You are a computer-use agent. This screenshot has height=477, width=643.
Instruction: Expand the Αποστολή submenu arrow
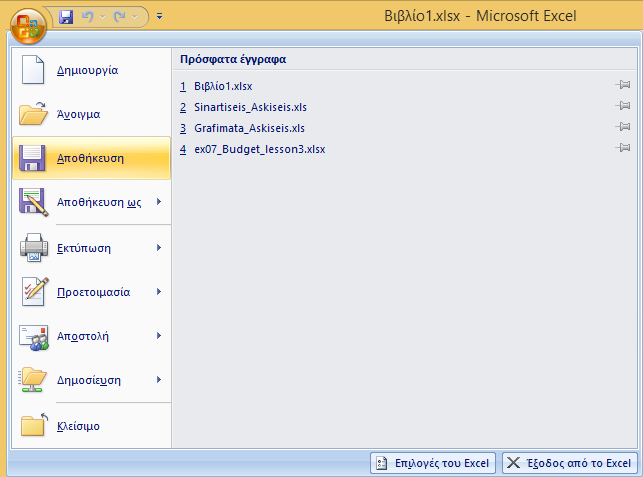[x=159, y=335]
